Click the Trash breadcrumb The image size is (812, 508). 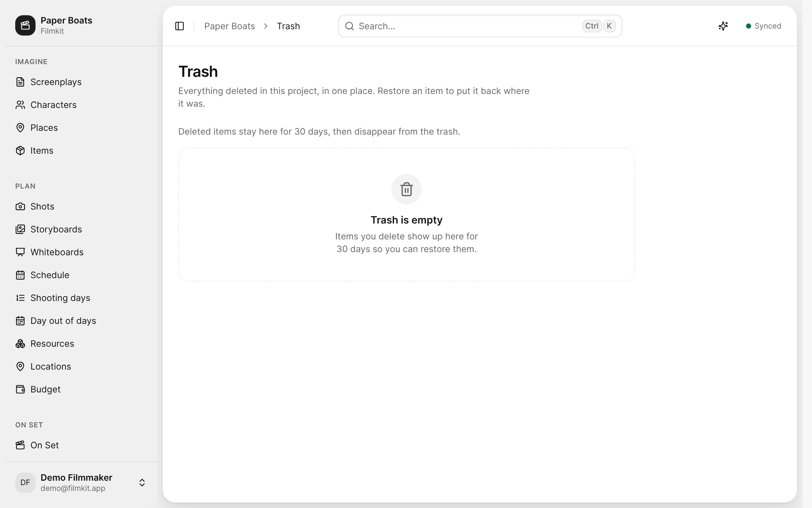tap(288, 26)
